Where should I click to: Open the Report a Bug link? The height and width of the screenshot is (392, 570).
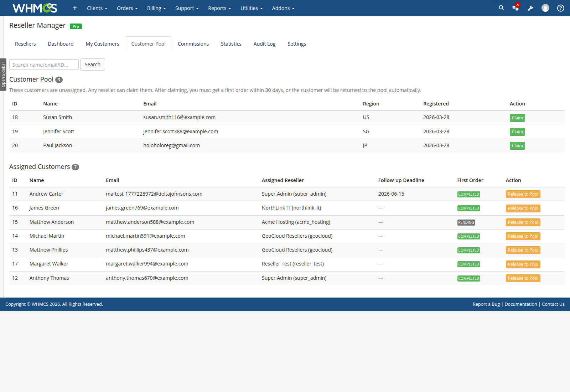486,304
